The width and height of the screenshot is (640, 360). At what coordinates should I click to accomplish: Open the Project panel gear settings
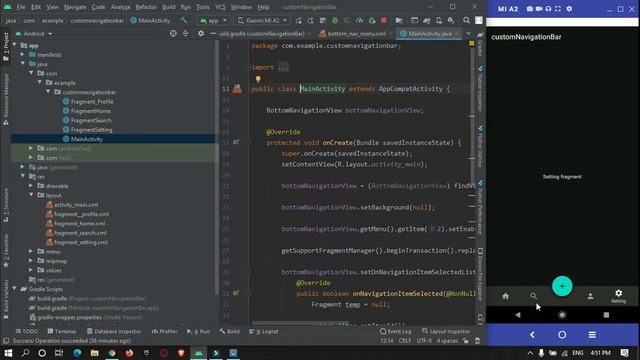[200, 33]
